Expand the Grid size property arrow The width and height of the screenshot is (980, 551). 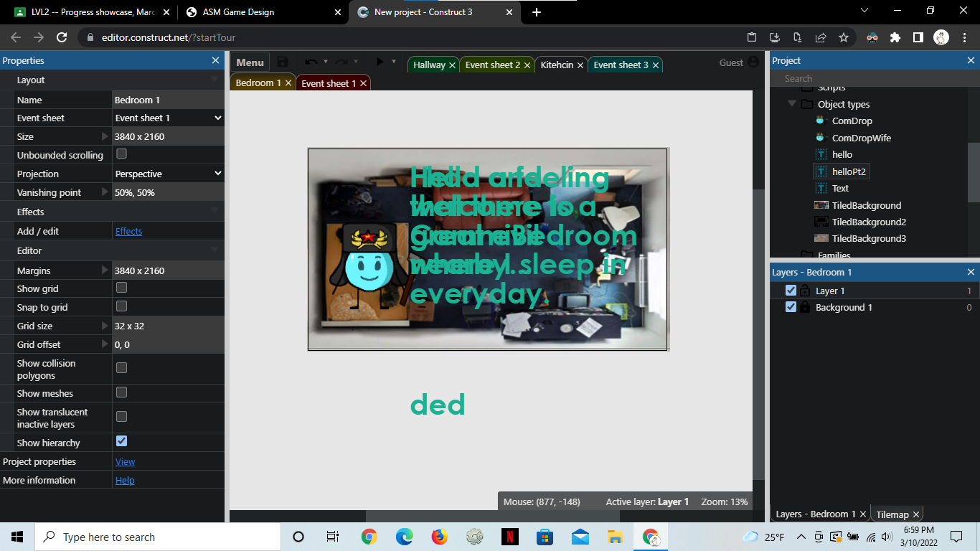click(x=105, y=326)
